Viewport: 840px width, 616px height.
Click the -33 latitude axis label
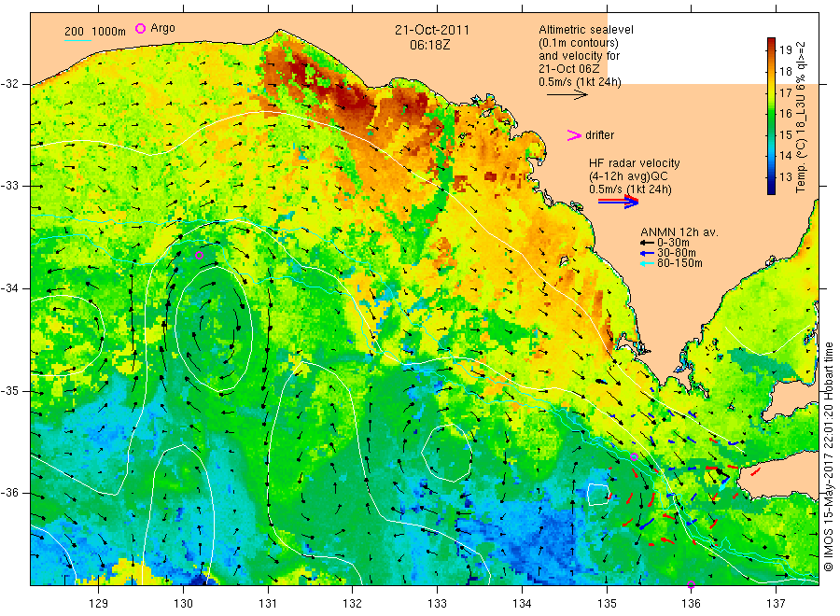point(9,186)
